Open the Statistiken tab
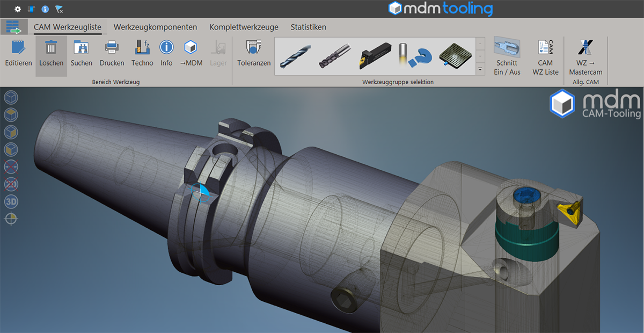 pos(308,27)
